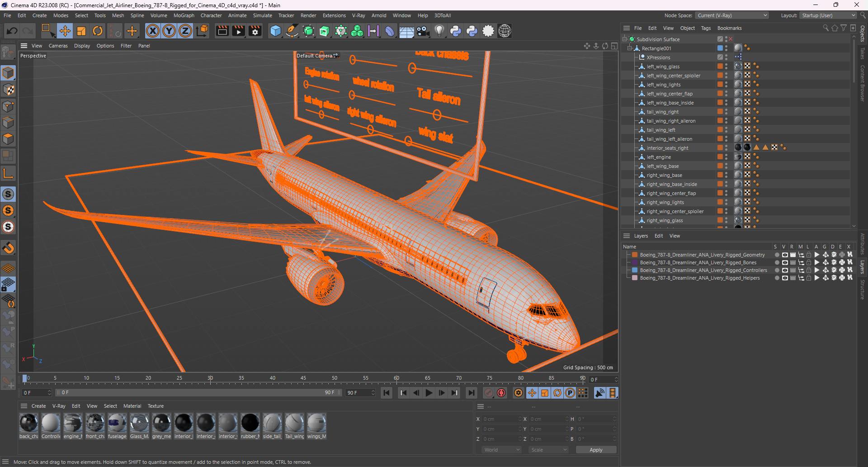Toggle Solo dot of Rigged_Geometry layer

(777, 255)
